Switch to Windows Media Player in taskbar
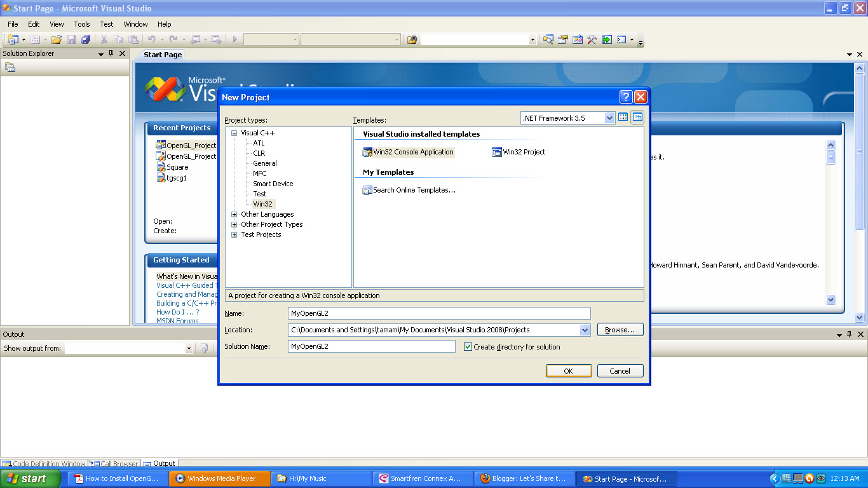 pyautogui.click(x=218, y=478)
